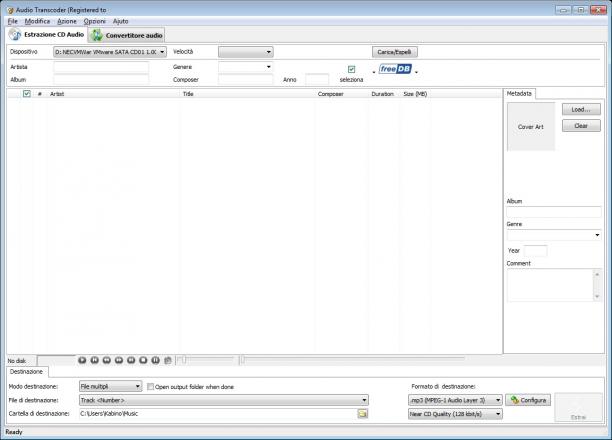612x440 pixels.
Task: Click the Comment box scrollbar down arrow
Action: pos(597,297)
